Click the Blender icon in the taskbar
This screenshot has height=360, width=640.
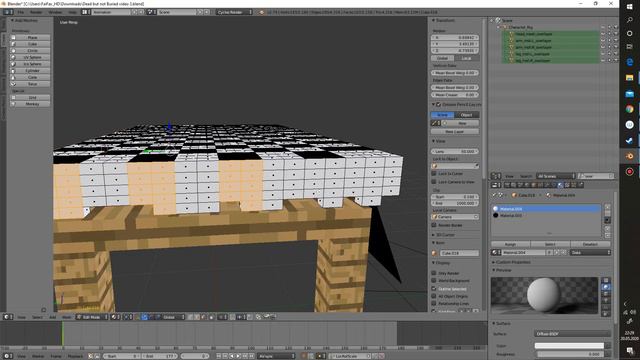pos(629,156)
